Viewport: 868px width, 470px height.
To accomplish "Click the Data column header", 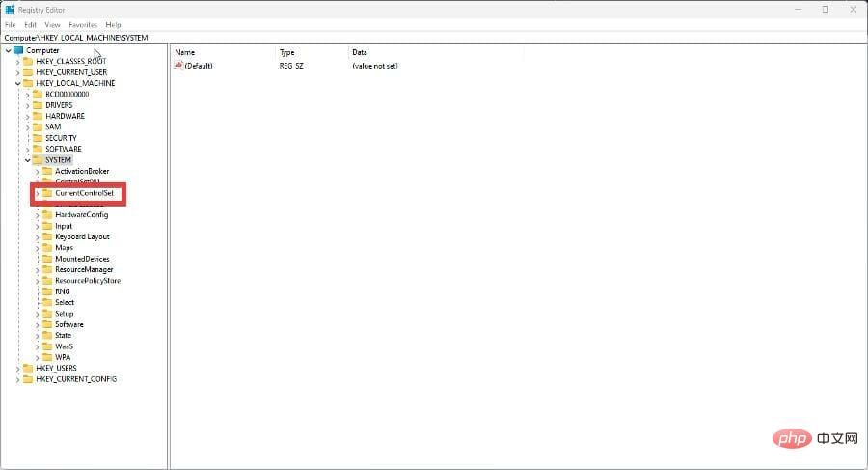I will coord(436,52).
